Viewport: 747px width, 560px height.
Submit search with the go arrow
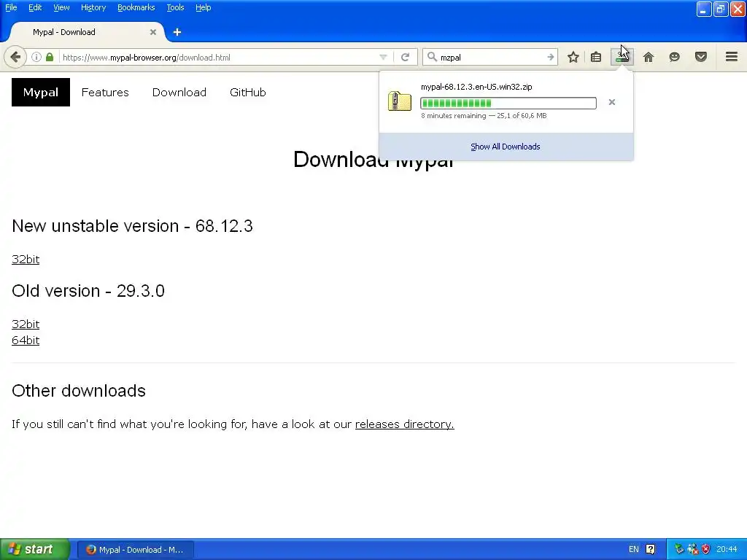(x=550, y=57)
